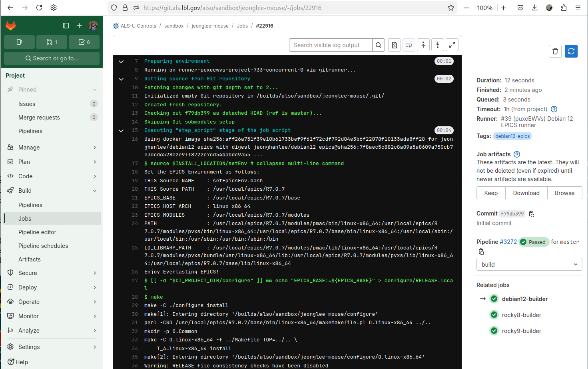This screenshot has height=369, width=588.
Task: Zoom in with browser plus button
Action: tap(504, 8)
